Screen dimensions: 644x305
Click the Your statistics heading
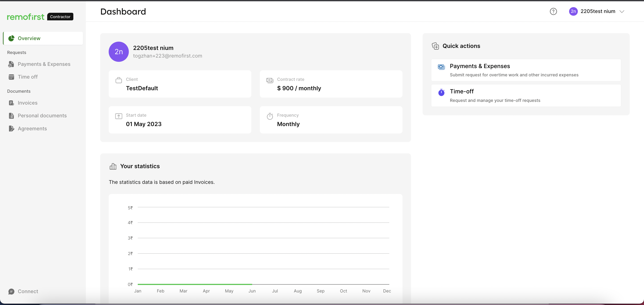coord(140,166)
